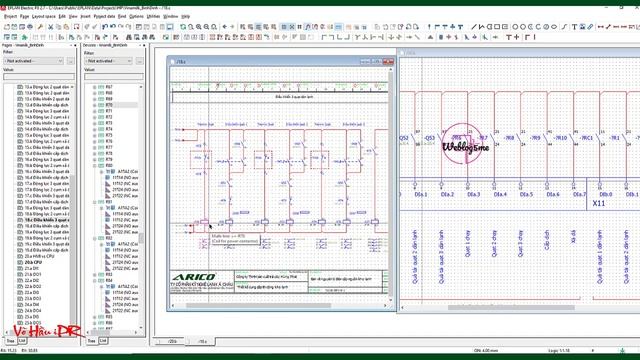
Task: Select page '21.a DI1' in Pages tree
Action: (32, 269)
